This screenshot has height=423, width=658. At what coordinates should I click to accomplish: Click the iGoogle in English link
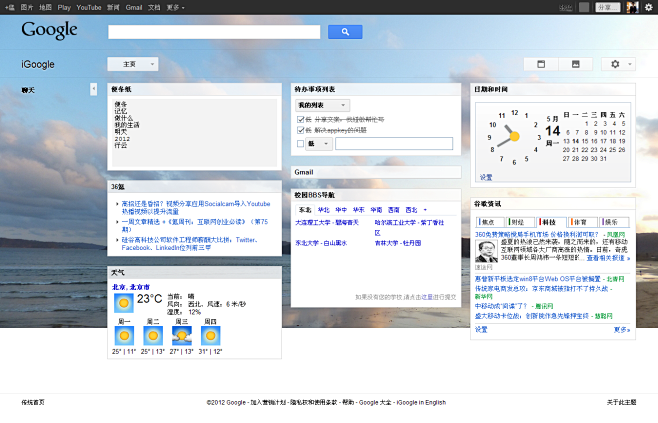pyautogui.click(x=421, y=402)
